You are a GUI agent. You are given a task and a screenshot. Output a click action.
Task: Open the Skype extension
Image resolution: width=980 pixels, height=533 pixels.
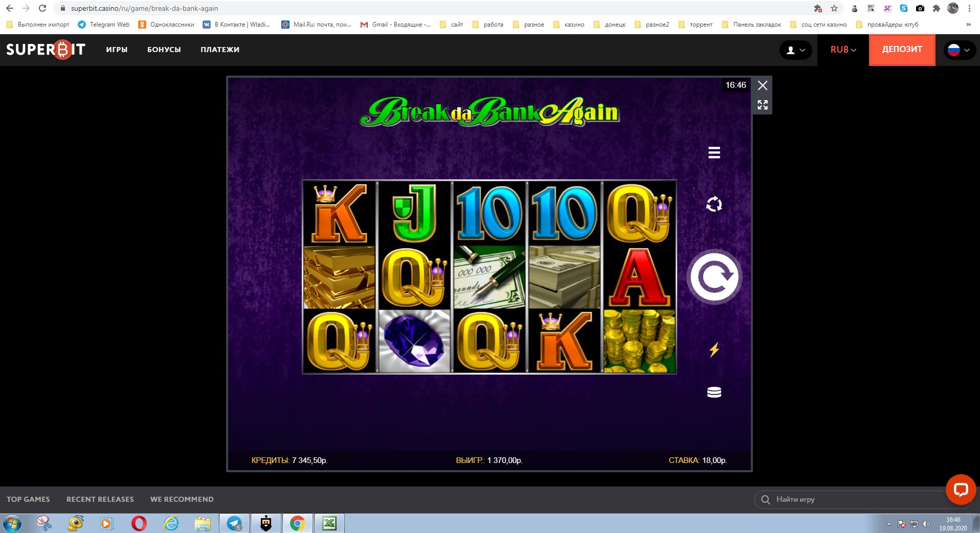click(904, 8)
